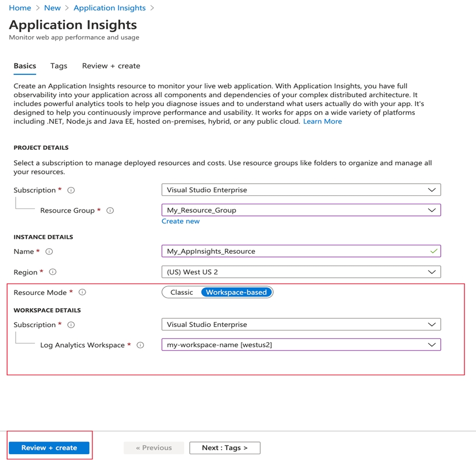Click info icon next to Name label
476x462 pixels.
[x=49, y=252]
